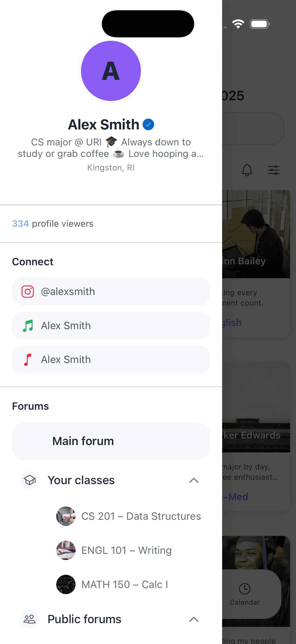
Task: Select the Apple Music icon
Action: coord(27,360)
